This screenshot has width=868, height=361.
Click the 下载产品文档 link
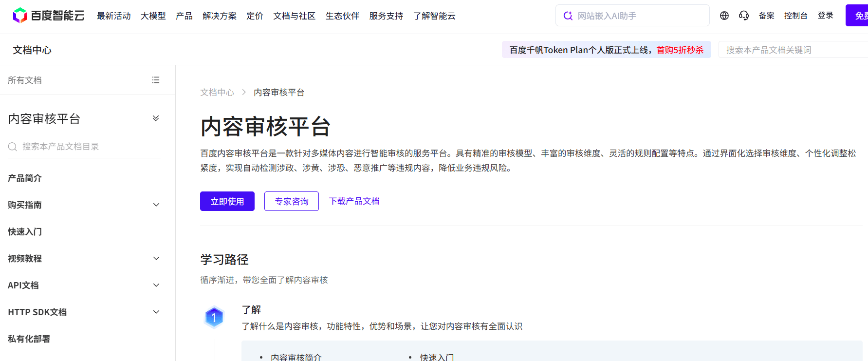tap(354, 201)
